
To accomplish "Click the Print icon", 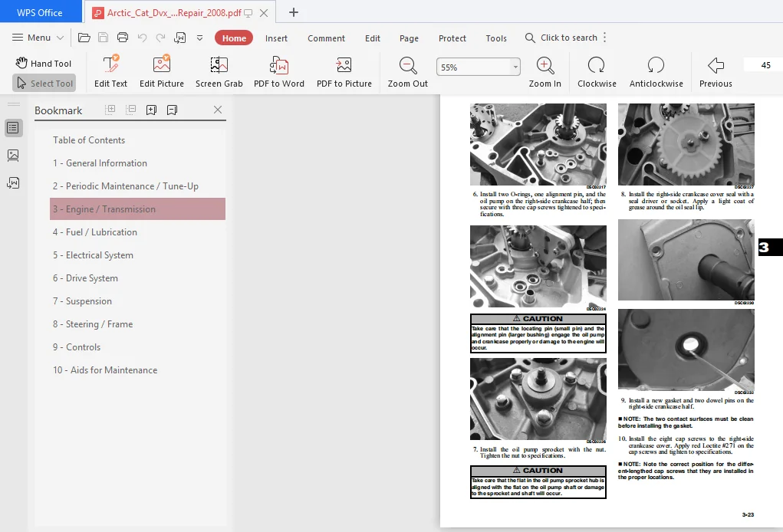I will coord(123,38).
